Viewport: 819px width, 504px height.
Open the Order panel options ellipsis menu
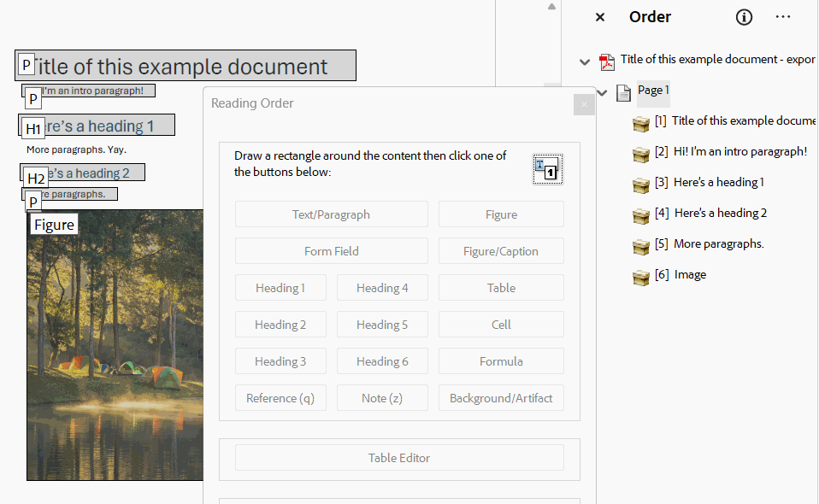pos(783,17)
